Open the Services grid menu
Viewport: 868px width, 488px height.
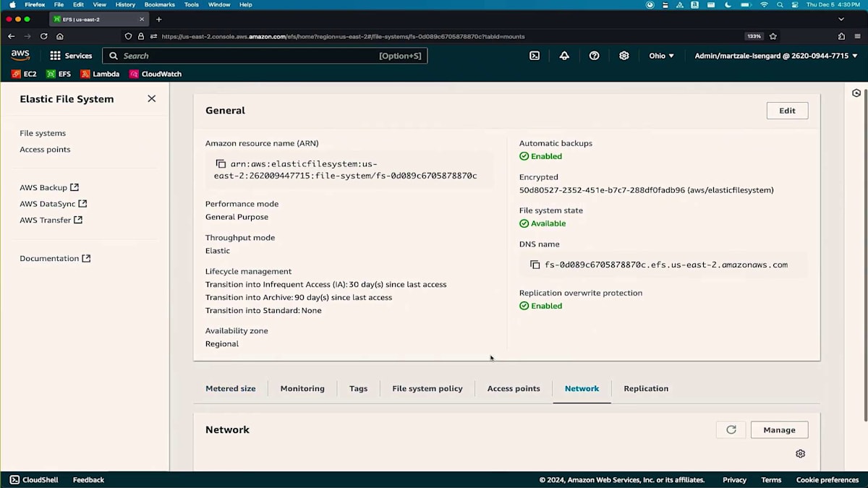[71, 56]
